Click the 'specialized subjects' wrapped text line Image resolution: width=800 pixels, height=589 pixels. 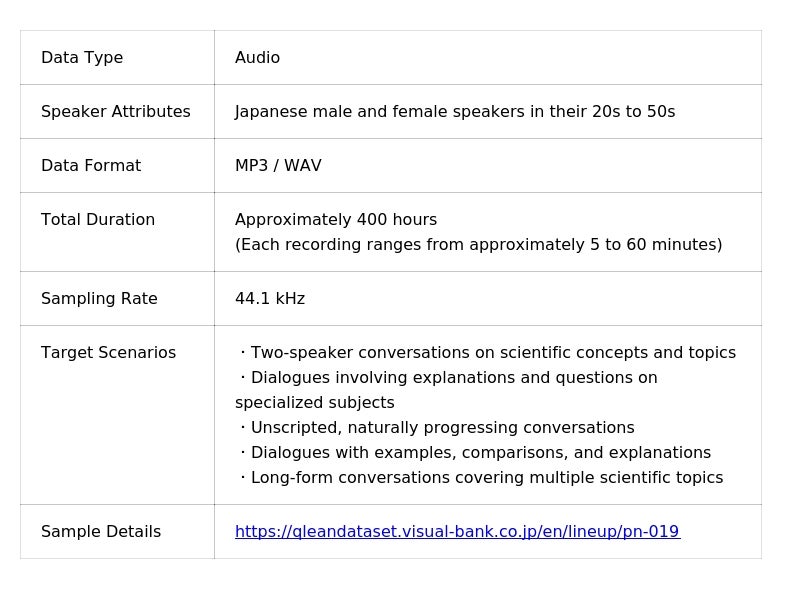coord(314,403)
